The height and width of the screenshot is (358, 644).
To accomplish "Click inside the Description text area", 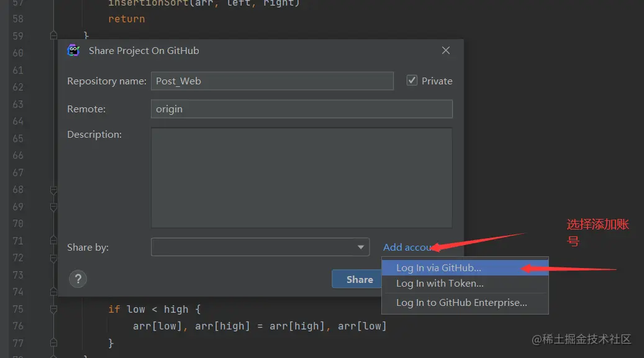I will click(x=301, y=178).
